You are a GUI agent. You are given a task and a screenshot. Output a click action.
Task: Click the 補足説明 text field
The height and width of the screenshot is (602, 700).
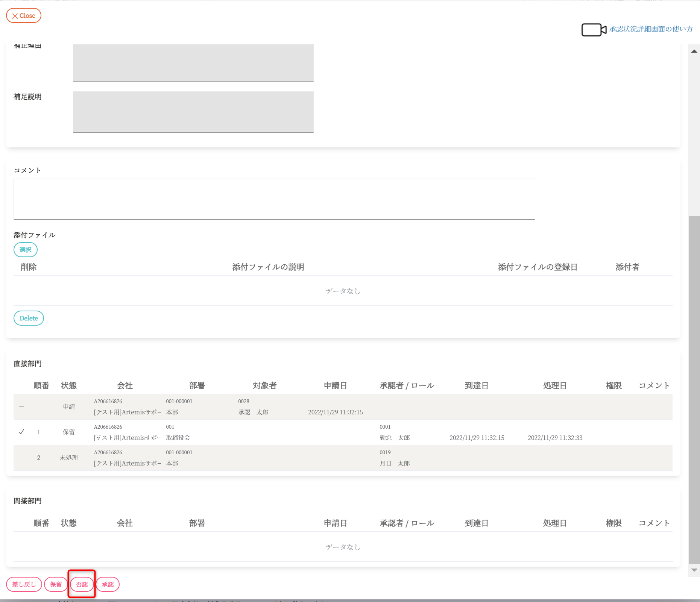(193, 112)
